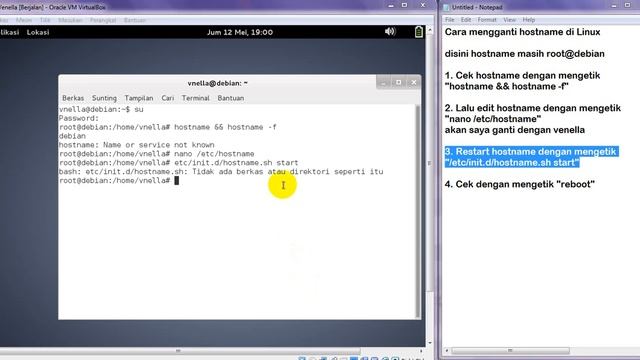The image size is (640, 360).
Task: Click highlighted '"/etc/init.d/hostname.sh start"' in Notepad
Action: tap(512, 162)
